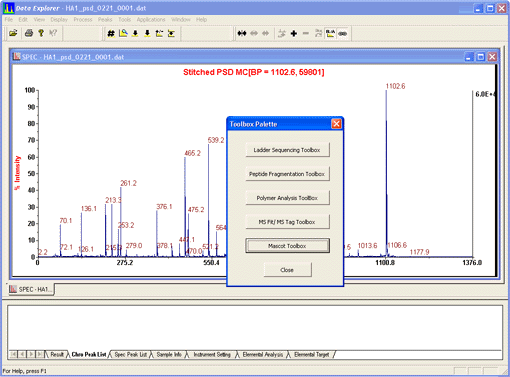
Task: Launch the Peptide Fragmentation Toolbox
Action: (x=287, y=174)
